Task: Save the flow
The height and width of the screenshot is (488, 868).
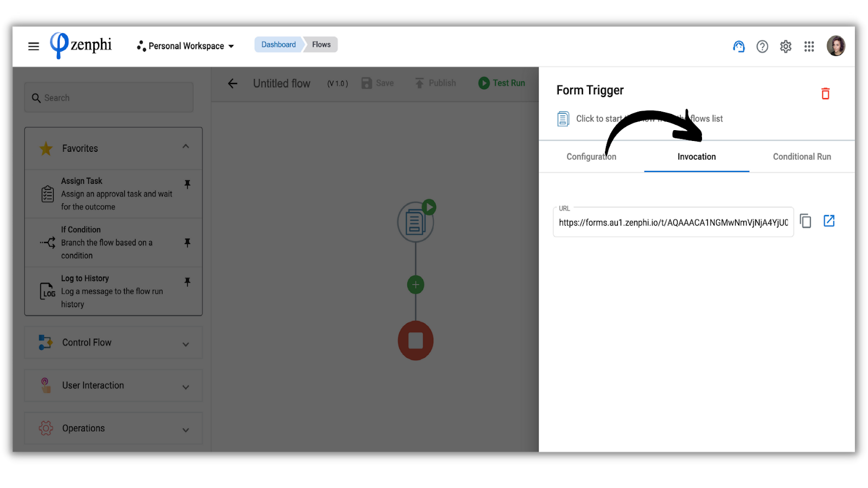Action: [x=378, y=83]
